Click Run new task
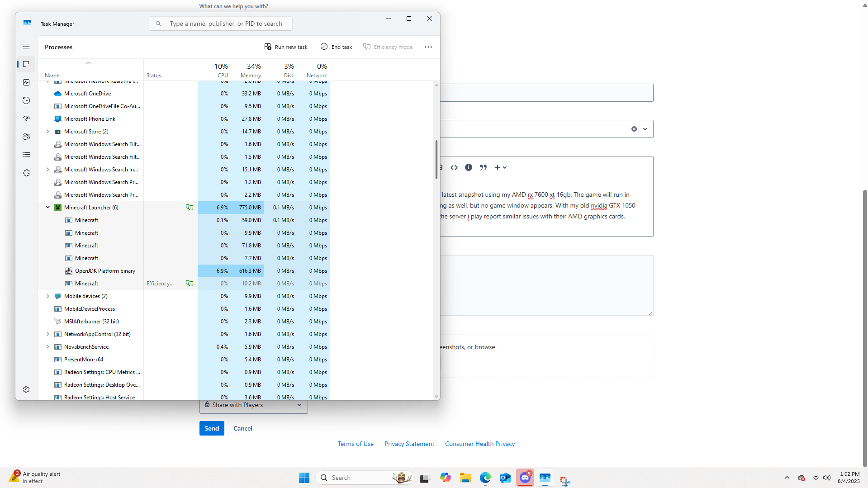This screenshot has height=488, width=868. [x=286, y=47]
